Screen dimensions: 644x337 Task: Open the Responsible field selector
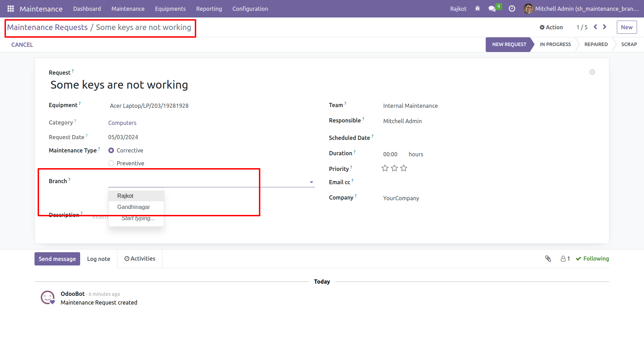488,121
